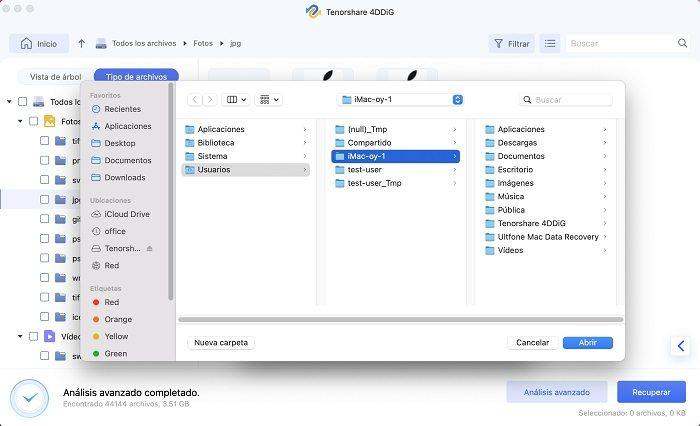Image resolution: width=700 pixels, height=426 pixels.
Task: Open Tenorsh... volume in sidebar
Action: click(117, 248)
